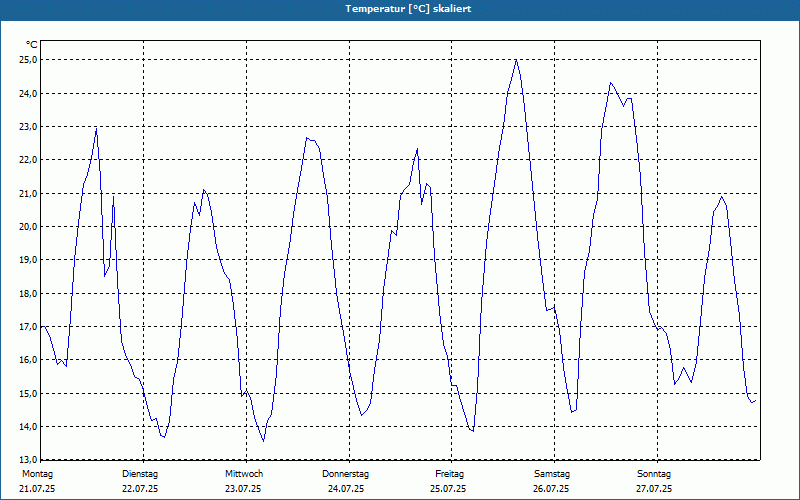
Task: Click the 14,0 axis value
Action: tap(28, 427)
